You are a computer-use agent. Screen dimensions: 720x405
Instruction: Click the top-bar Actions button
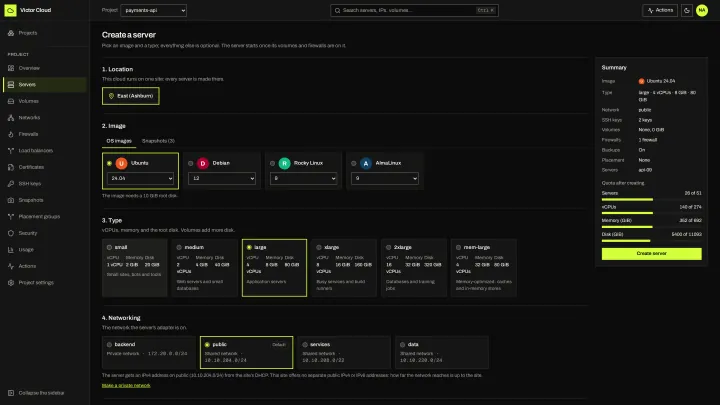pyautogui.click(x=660, y=10)
